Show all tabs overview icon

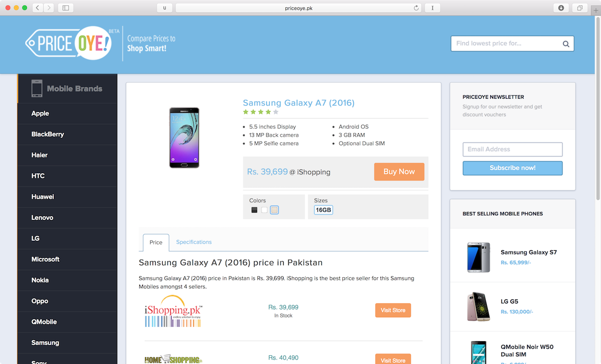tap(580, 8)
